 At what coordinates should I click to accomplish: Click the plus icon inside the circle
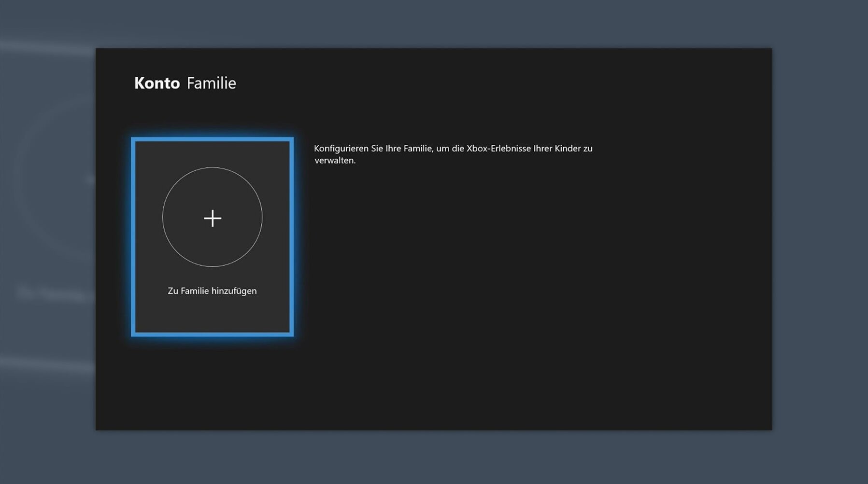[x=213, y=218]
